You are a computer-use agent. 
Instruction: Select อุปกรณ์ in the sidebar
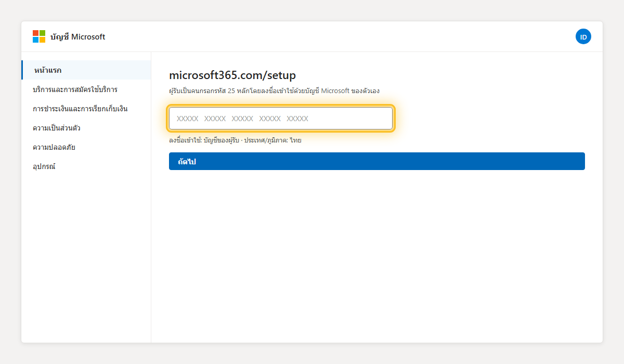click(86, 166)
